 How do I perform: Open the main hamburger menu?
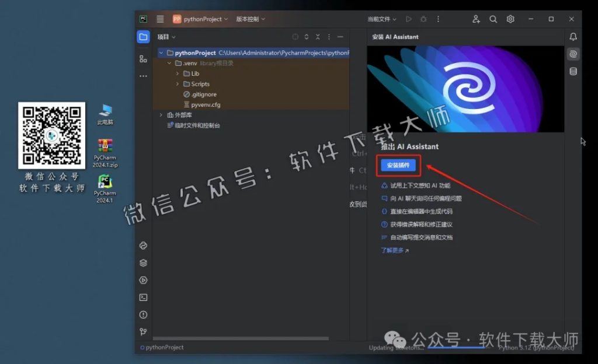[x=160, y=19]
